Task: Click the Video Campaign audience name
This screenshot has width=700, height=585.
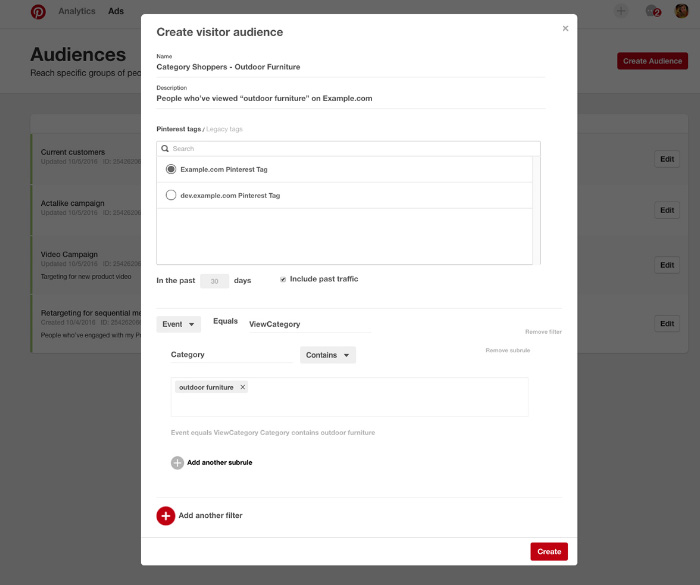Action: [69, 254]
